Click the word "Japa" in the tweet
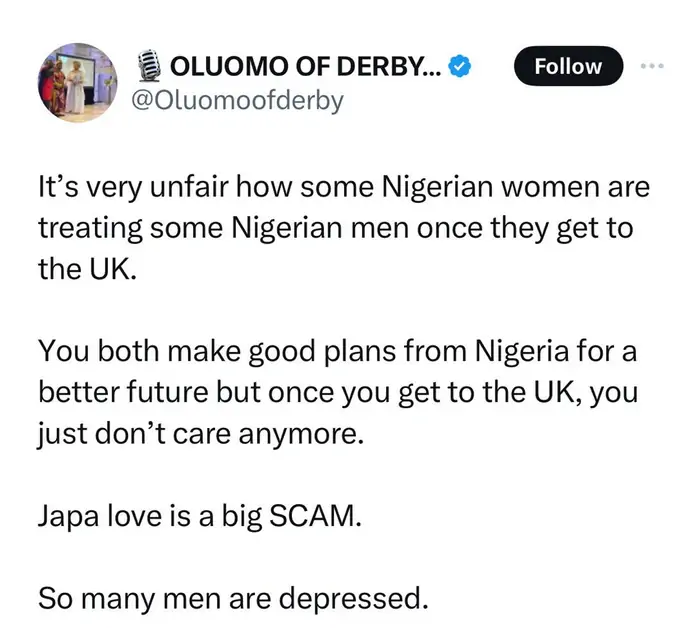This screenshot has height=630, width=690. (x=69, y=519)
